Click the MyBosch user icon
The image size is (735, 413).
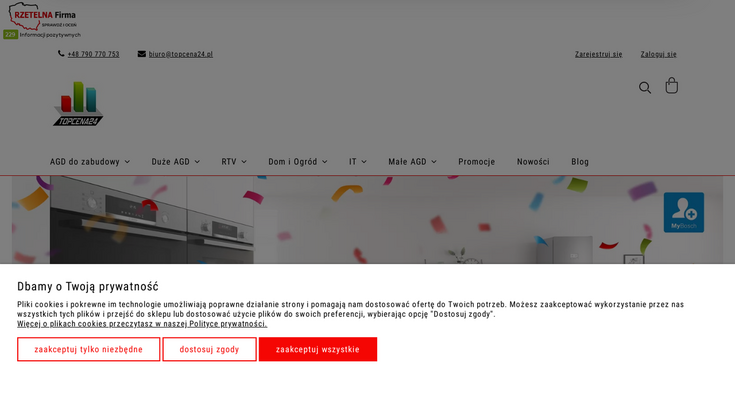[683, 212]
